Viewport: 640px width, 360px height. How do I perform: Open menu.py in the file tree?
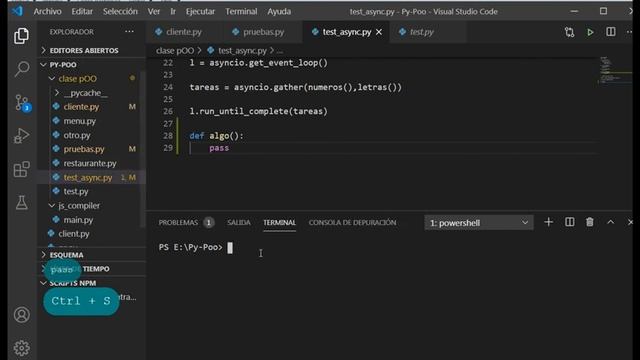tap(80, 121)
